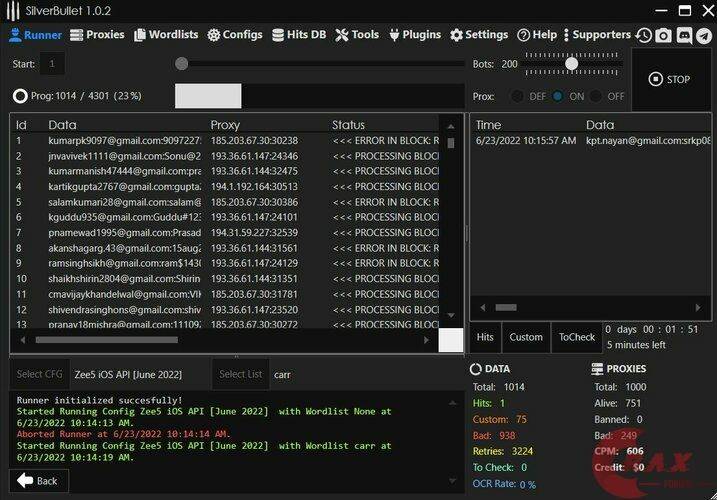
Task: Open the Wordlists menu
Action: pyautogui.click(x=166, y=35)
